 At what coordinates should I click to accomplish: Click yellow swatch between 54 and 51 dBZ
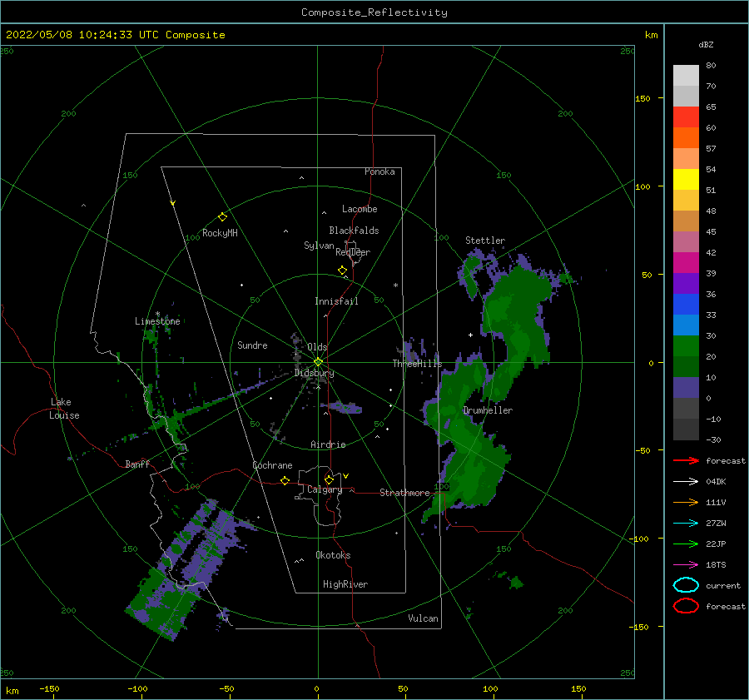pos(686,180)
